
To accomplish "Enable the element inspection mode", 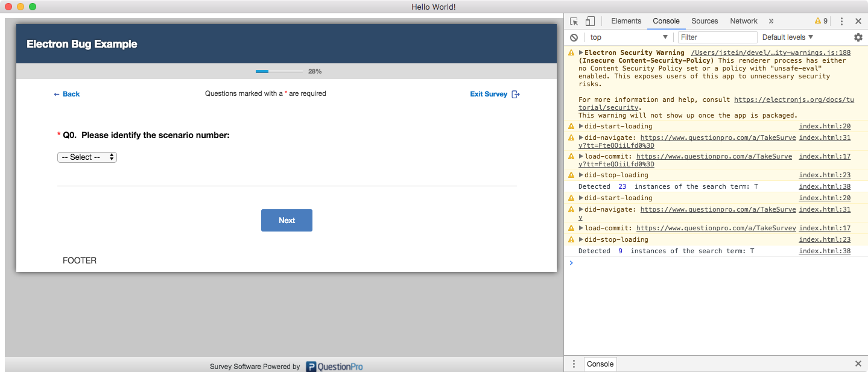I will [x=574, y=20].
